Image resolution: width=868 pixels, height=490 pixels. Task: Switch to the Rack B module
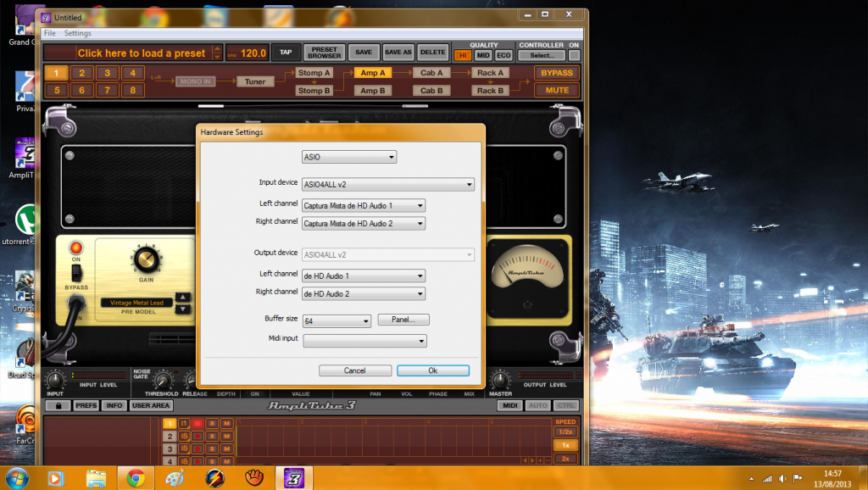tap(490, 90)
